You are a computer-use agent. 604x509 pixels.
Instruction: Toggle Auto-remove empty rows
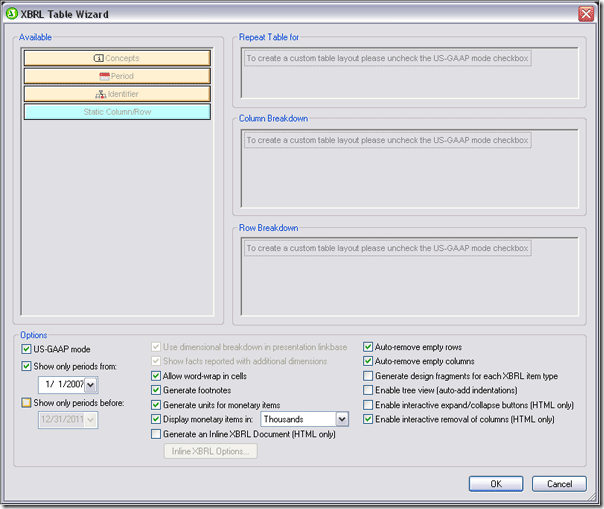pos(368,347)
